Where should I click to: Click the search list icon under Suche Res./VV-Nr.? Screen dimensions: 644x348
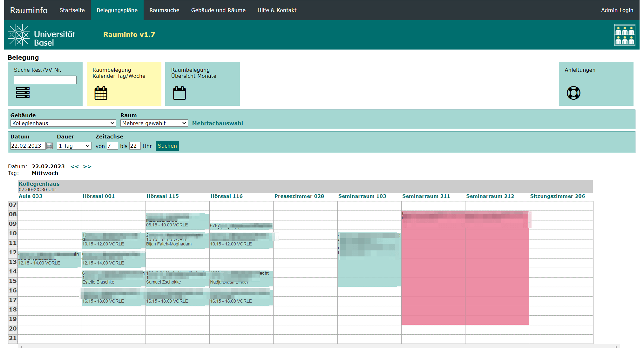click(23, 92)
